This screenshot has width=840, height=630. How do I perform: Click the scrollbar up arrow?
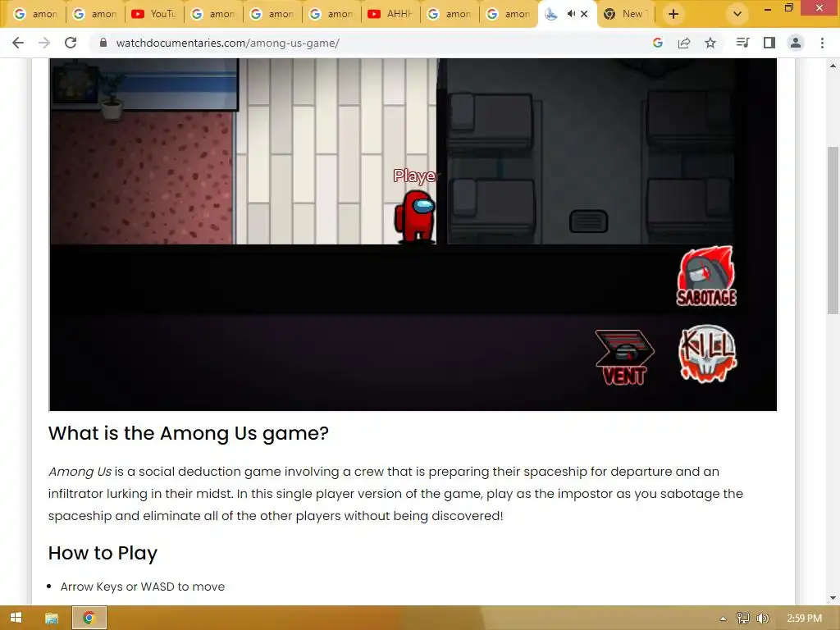[833, 66]
